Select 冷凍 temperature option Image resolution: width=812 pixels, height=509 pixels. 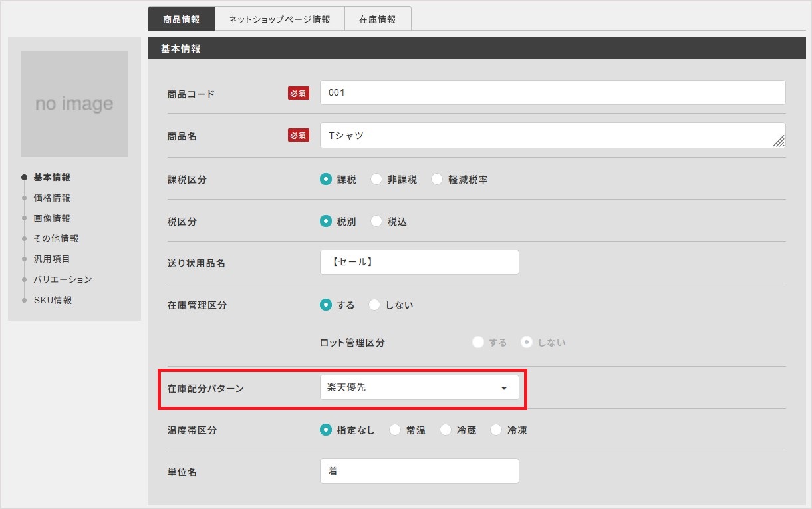[496, 430]
